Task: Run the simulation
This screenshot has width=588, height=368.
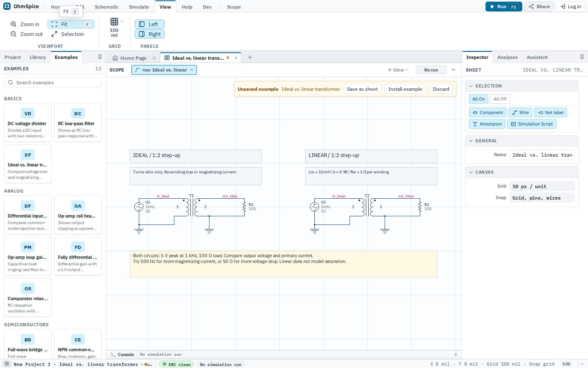Action: point(503,7)
